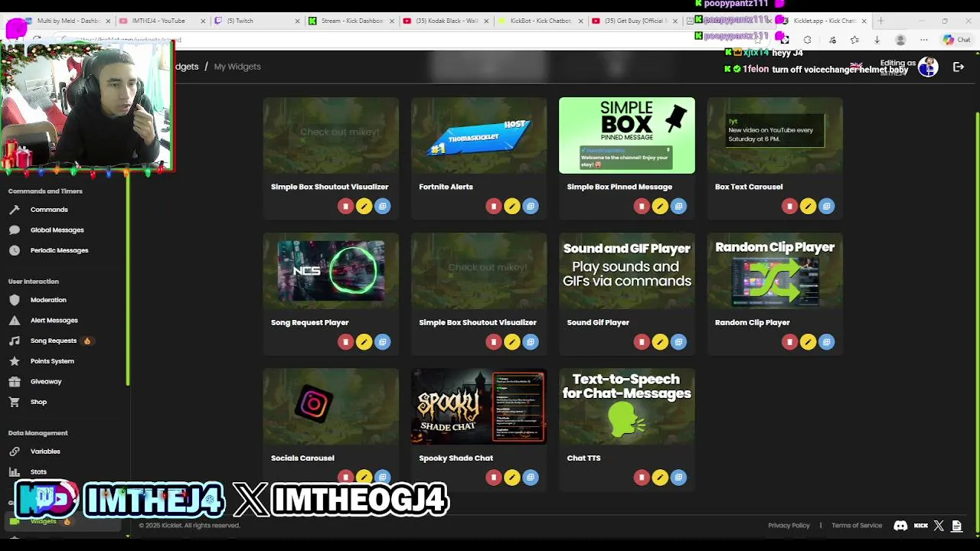Viewport: 980px width, 551px height.
Task: Copy the Box Text Carousel widget link
Action: point(826,206)
